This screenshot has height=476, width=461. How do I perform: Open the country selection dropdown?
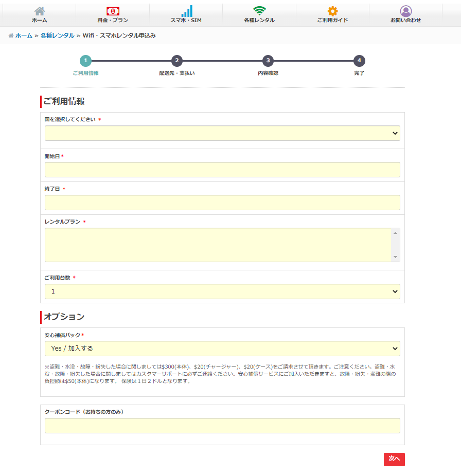(222, 133)
